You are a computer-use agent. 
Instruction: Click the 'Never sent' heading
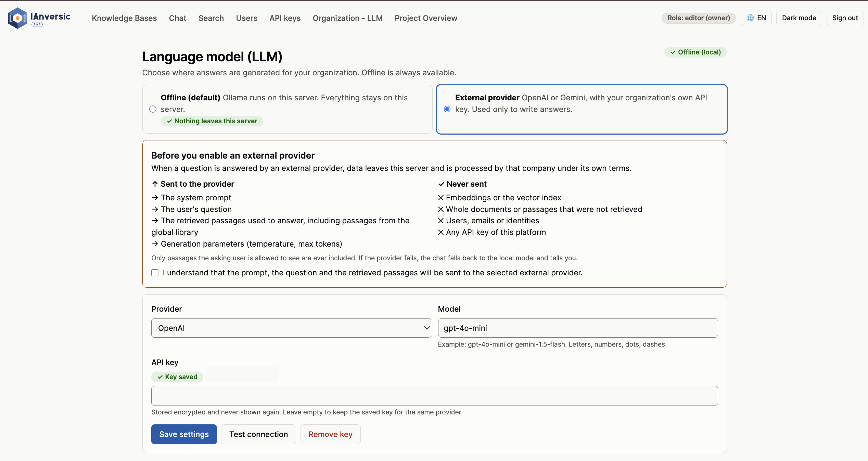click(467, 184)
